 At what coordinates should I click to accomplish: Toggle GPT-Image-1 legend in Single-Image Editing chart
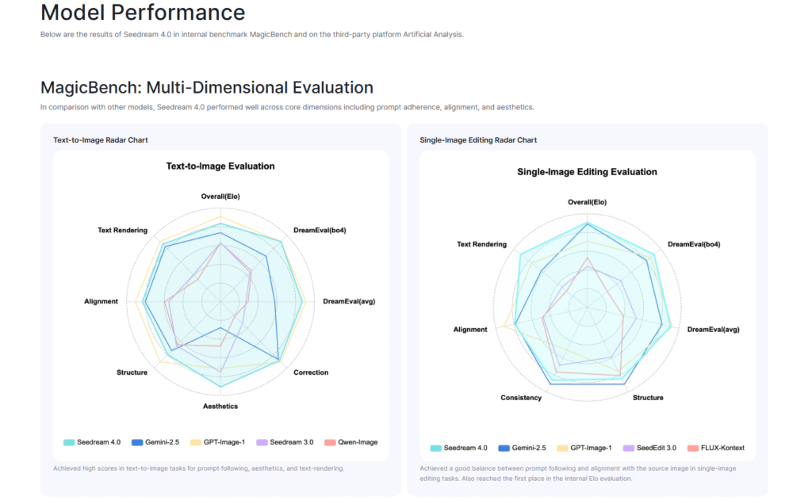pos(584,448)
